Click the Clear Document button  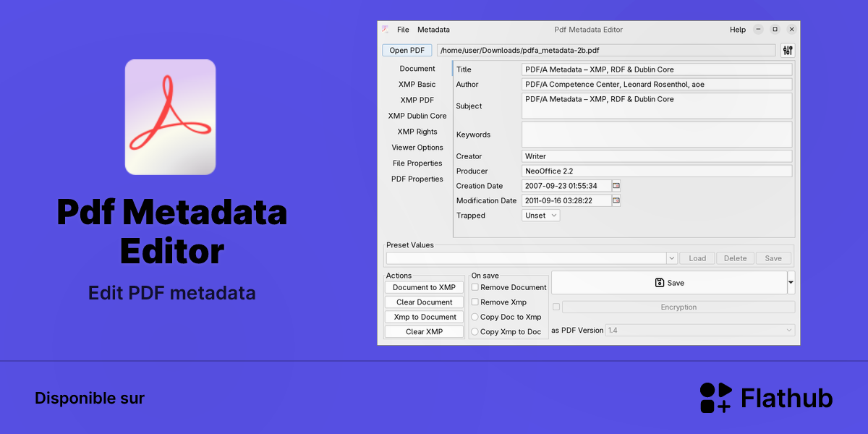(425, 302)
